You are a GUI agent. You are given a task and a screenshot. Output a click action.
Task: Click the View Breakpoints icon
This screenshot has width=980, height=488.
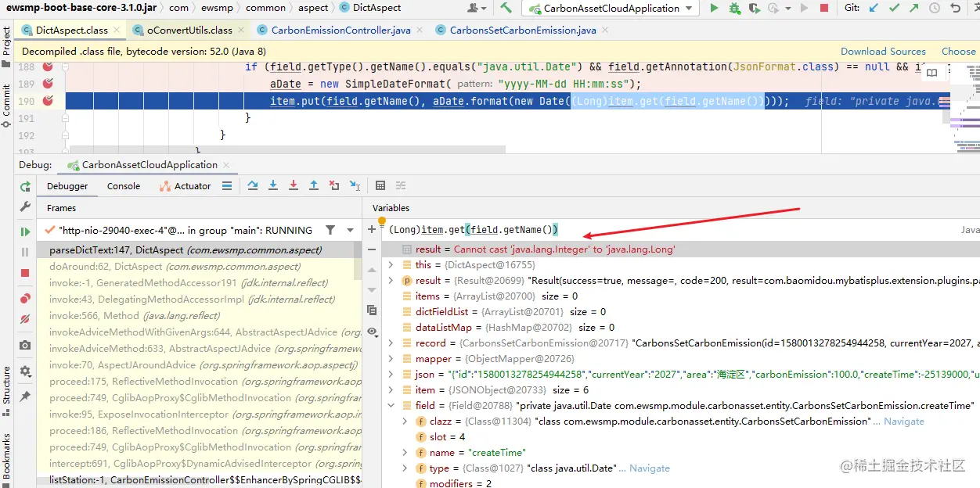click(25, 298)
